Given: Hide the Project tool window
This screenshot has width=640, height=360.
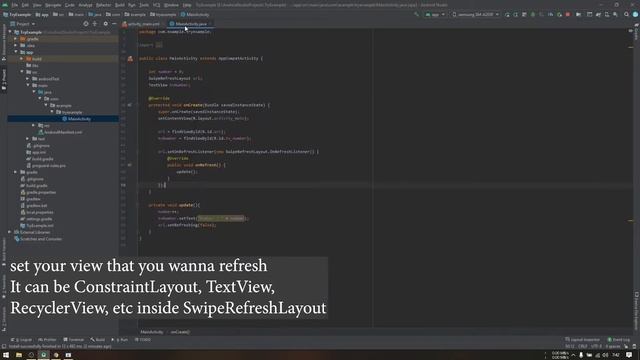Looking at the screenshot, I should click(114, 24).
